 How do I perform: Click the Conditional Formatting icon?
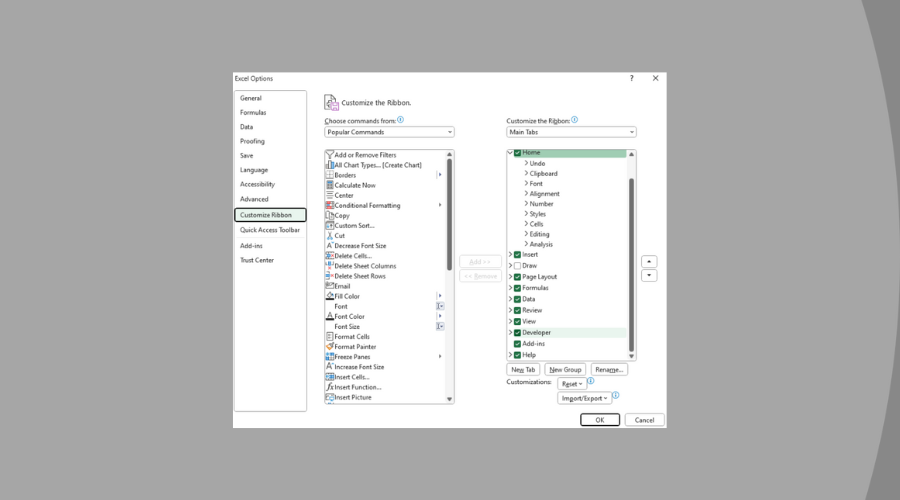coord(329,205)
